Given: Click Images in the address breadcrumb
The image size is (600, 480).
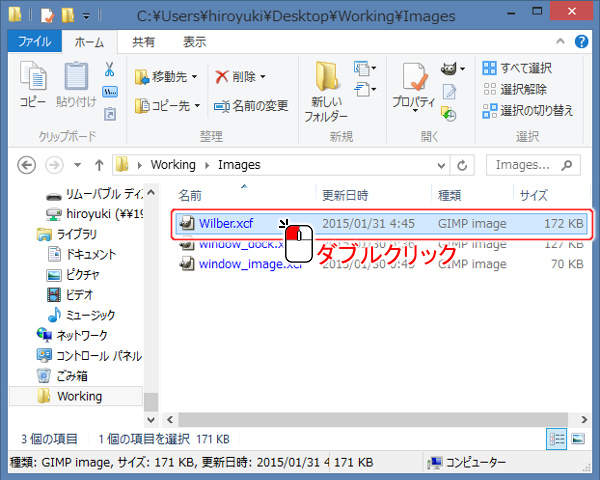Looking at the screenshot, I should tap(239, 165).
